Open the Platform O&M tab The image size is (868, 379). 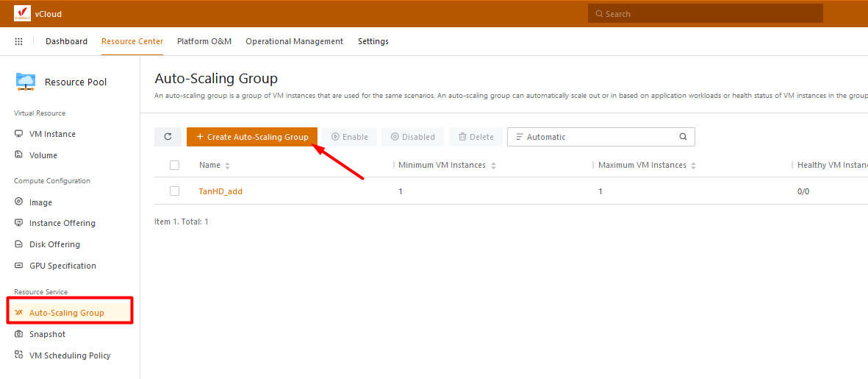pyautogui.click(x=204, y=41)
